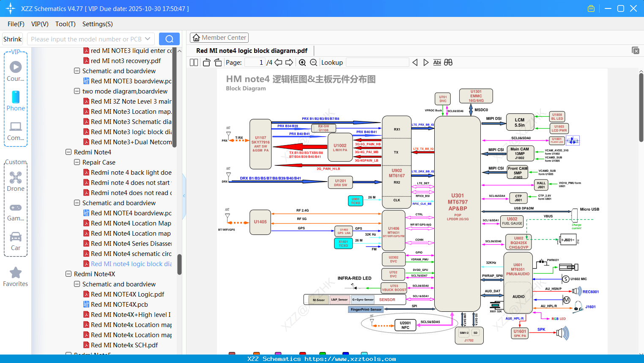Open the Tool menu
This screenshot has width=644, height=363.
pyautogui.click(x=65, y=24)
